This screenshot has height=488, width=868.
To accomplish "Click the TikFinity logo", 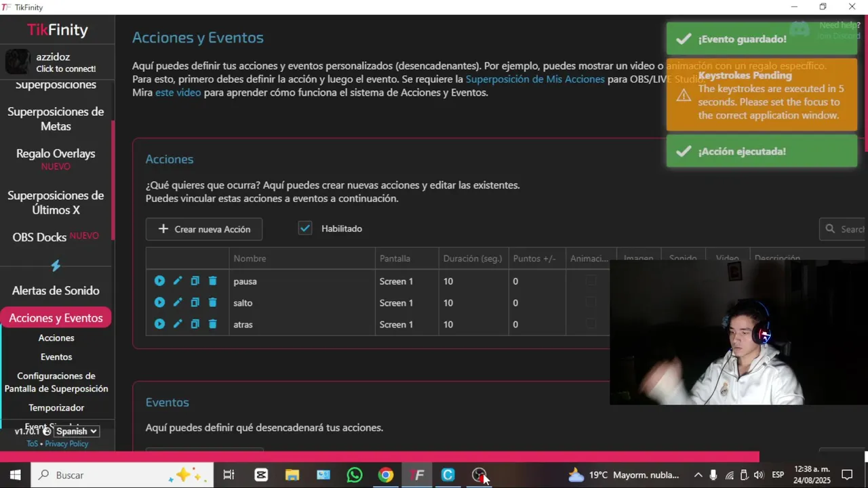I will [x=58, y=30].
